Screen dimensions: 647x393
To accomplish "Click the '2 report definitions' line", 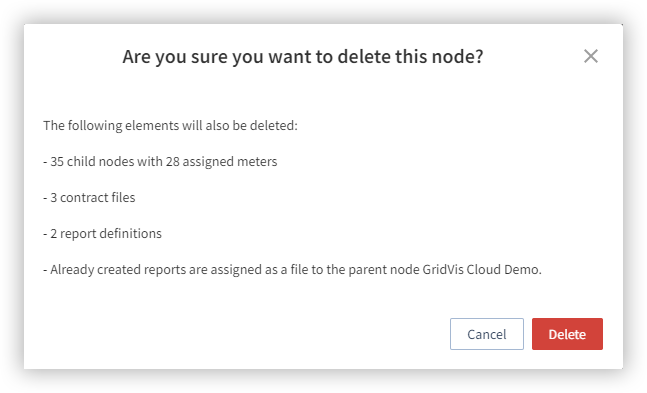I will pos(102,234).
